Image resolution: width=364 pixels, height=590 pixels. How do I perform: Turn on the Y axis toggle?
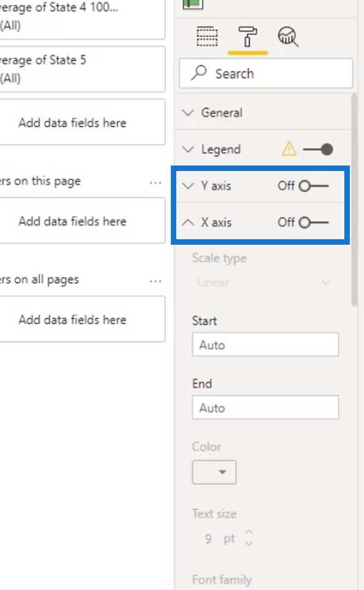314,186
